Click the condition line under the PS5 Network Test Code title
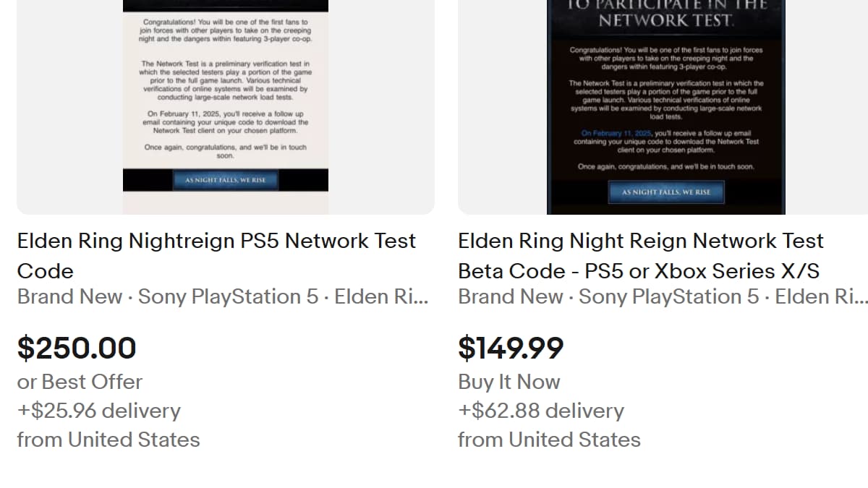 (223, 297)
